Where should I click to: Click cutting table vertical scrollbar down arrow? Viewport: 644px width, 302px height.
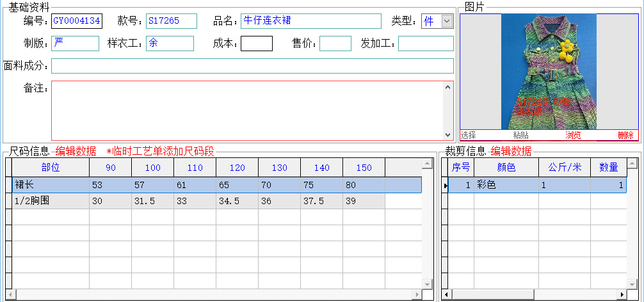coord(632,284)
